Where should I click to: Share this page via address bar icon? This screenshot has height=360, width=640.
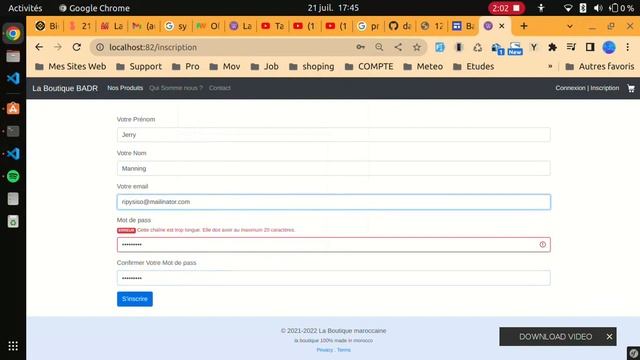[x=398, y=47]
